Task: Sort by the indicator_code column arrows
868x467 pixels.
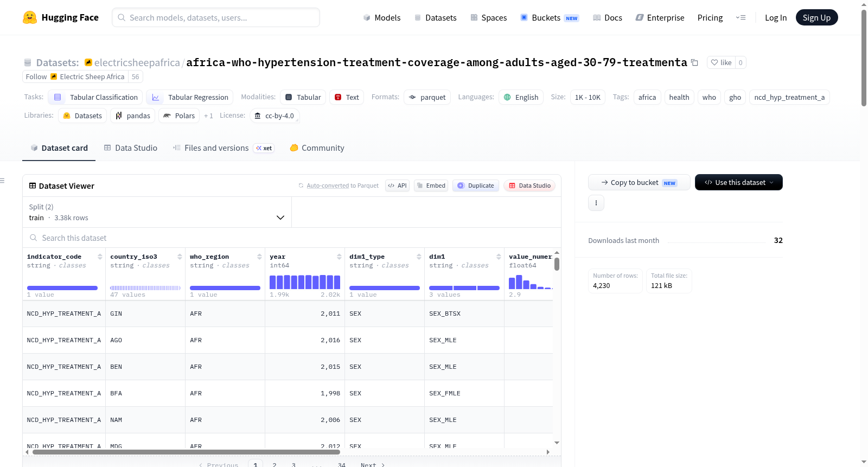Action: [100, 257]
